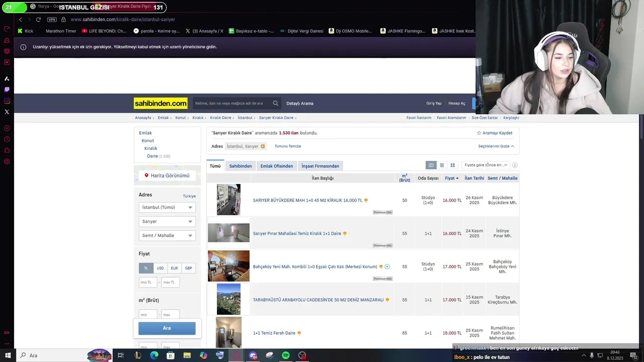This screenshot has height=362, width=644.
Task: Select list view icon
Action: click(442, 165)
